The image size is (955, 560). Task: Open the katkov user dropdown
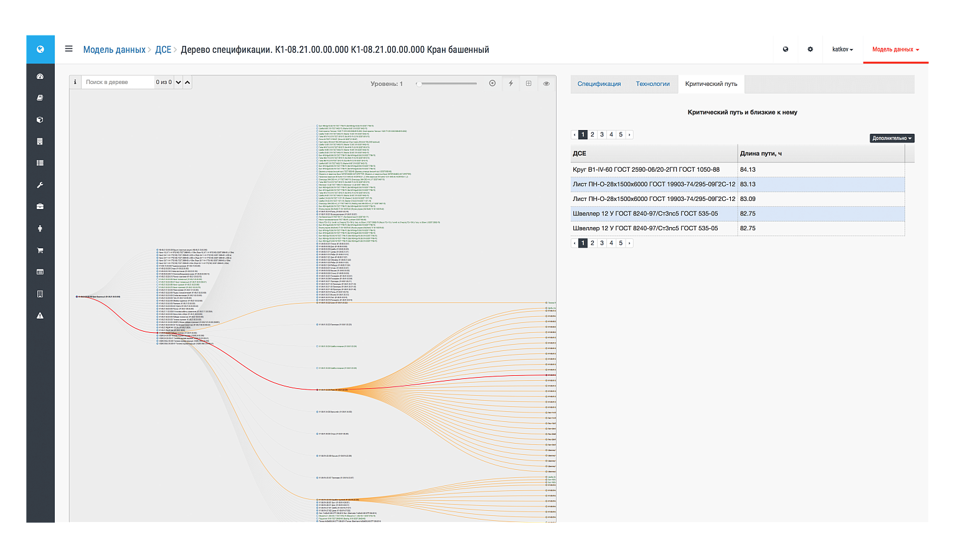pos(842,49)
